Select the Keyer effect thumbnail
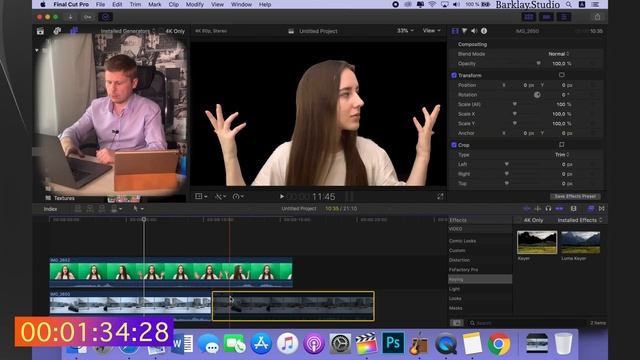This screenshot has height=360, width=640. pyautogui.click(x=537, y=242)
